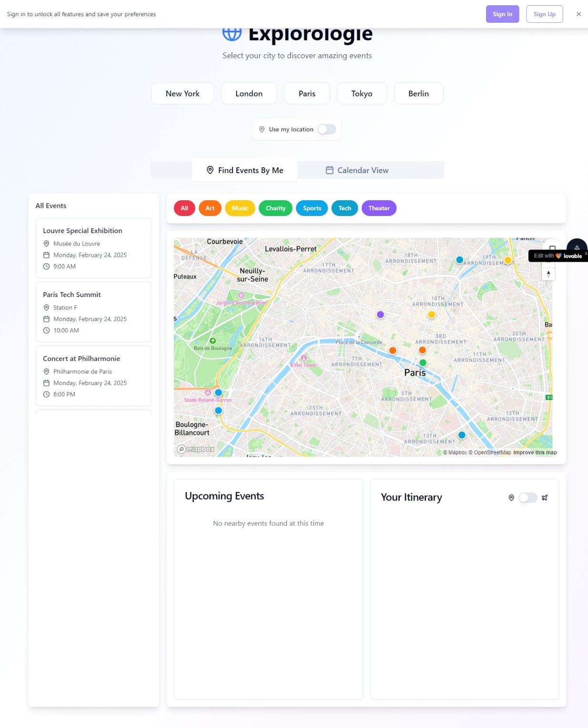The height and width of the screenshot is (728, 588).
Task: Switch to Find Events By Me tab
Action: click(x=244, y=170)
